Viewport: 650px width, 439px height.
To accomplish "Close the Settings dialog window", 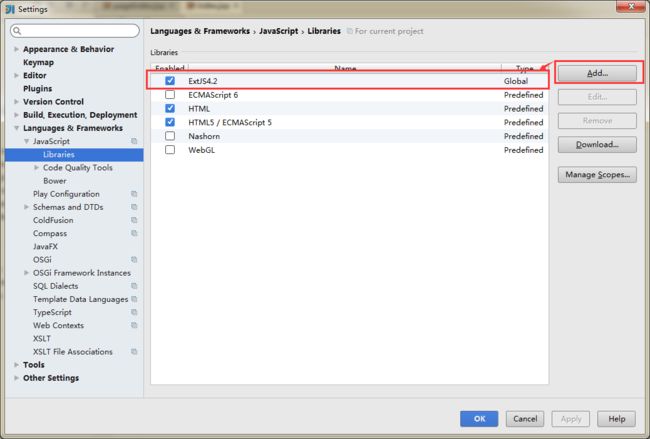I will coord(631,6).
